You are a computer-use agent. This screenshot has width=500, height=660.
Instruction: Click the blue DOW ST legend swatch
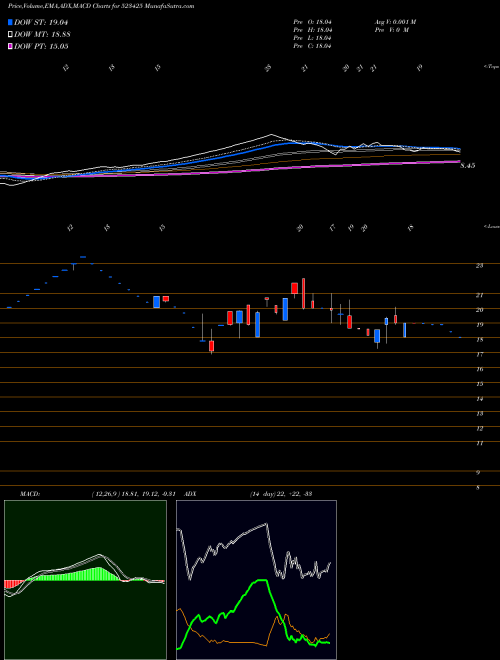(x=10, y=22)
